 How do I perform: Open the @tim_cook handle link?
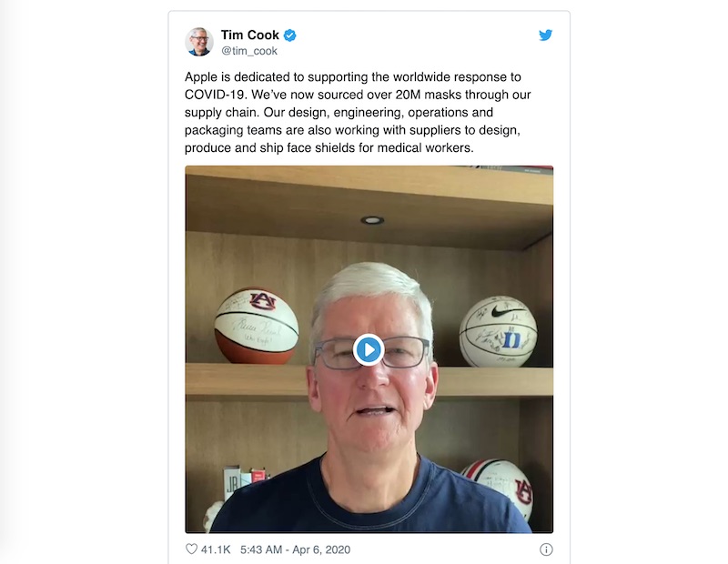248,51
